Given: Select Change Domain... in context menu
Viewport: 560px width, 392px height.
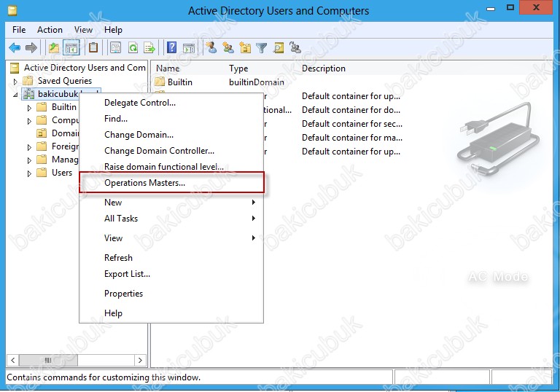Looking at the screenshot, I should coord(171,135).
